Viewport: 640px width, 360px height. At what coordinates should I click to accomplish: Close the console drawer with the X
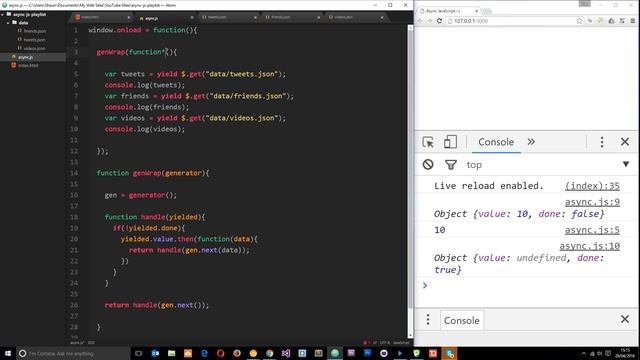[625, 319]
